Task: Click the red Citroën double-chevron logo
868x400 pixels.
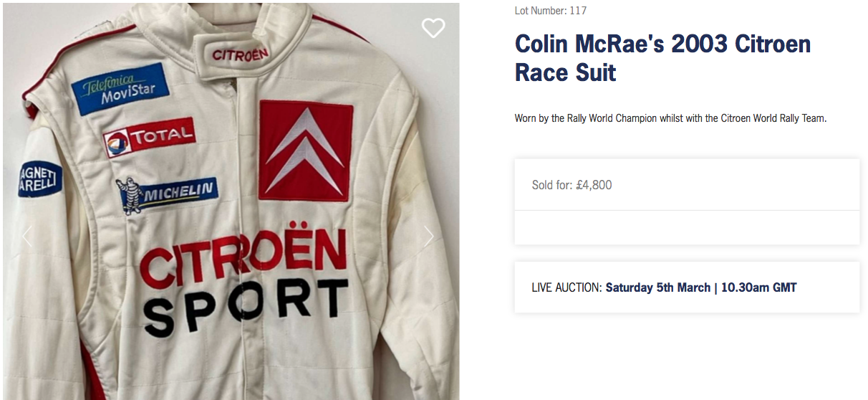Action: 306,151
